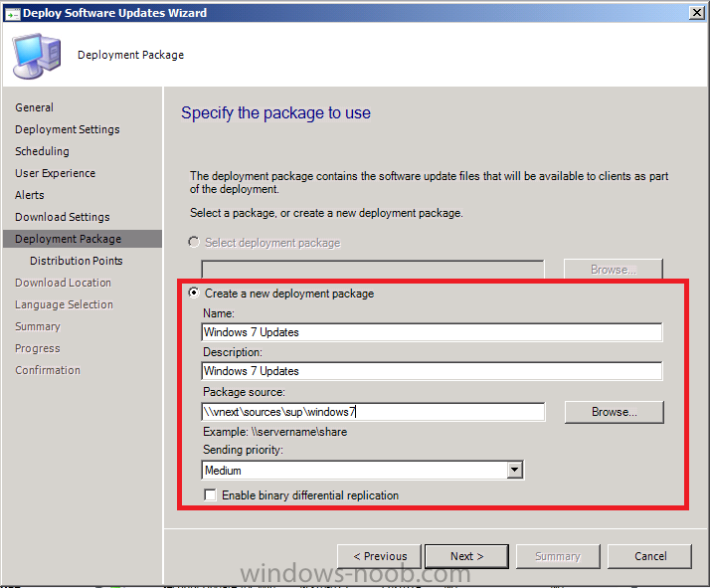Screen dimensions: 710x588
Task: Click the 'Description:' label
Action: pos(233,352)
